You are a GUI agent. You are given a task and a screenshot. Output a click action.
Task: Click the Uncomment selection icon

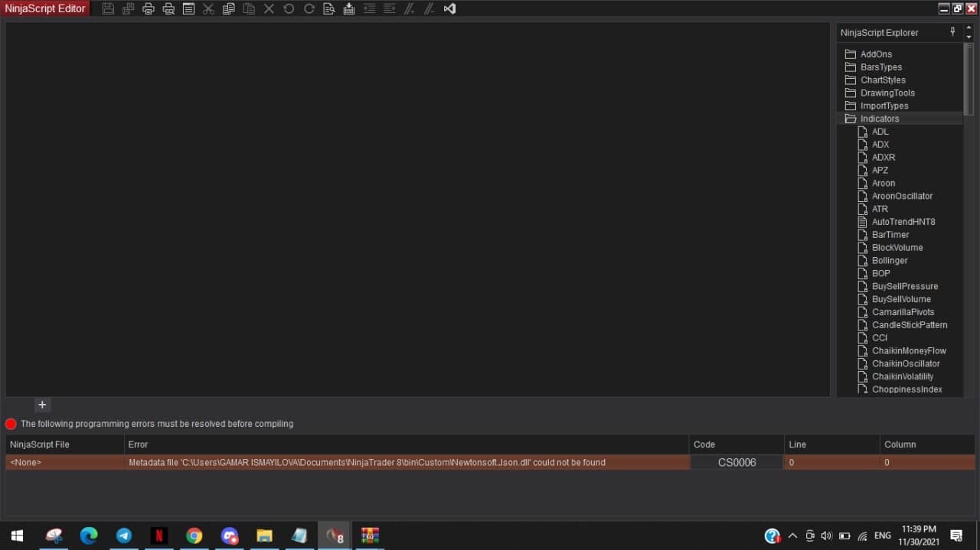430,8
